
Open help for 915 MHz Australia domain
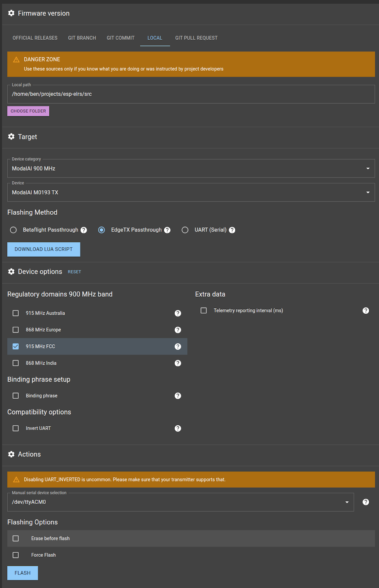(x=178, y=313)
